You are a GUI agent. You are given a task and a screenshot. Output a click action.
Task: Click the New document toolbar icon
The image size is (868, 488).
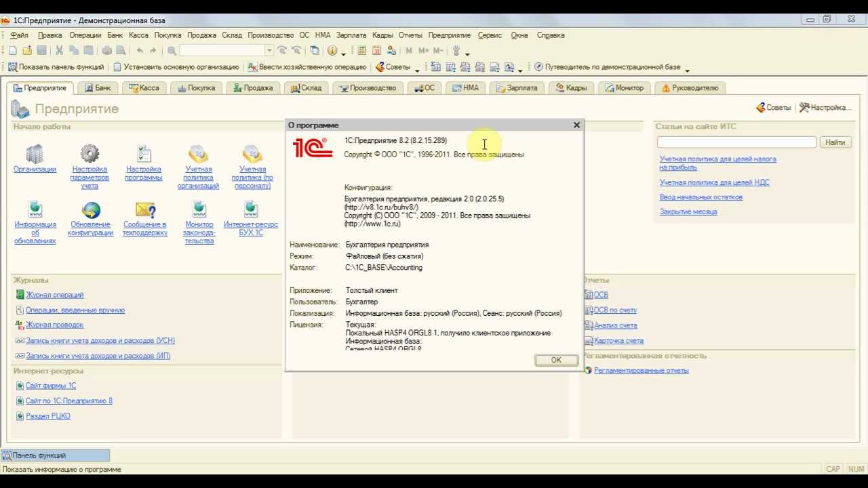pyautogui.click(x=13, y=51)
